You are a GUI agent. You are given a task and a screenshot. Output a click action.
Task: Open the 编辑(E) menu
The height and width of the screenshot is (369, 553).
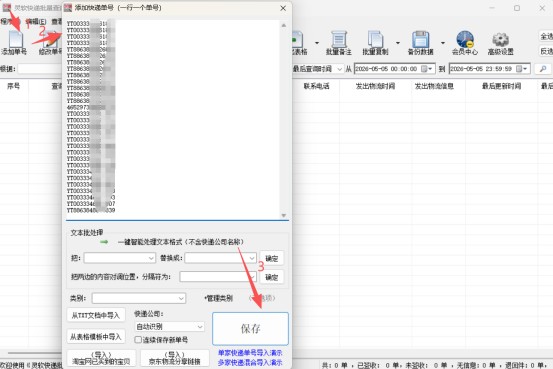pos(36,22)
